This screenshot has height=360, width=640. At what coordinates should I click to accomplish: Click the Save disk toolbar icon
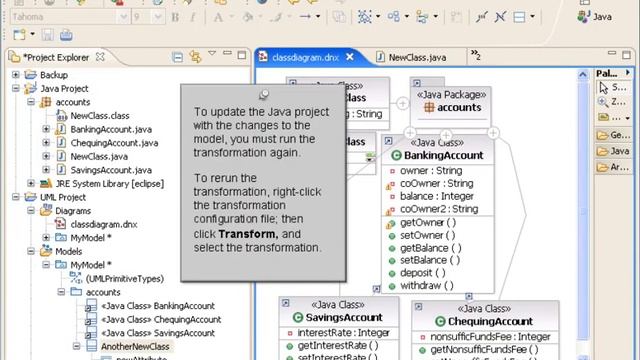pyautogui.click(x=47, y=35)
